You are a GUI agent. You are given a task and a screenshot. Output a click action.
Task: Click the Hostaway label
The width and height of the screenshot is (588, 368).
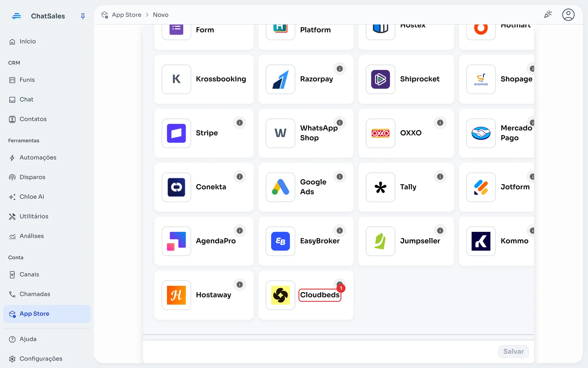(214, 295)
